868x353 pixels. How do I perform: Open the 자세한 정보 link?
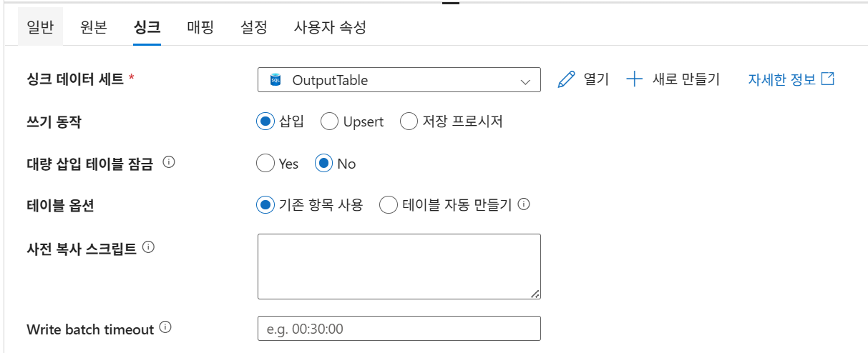coord(781,79)
